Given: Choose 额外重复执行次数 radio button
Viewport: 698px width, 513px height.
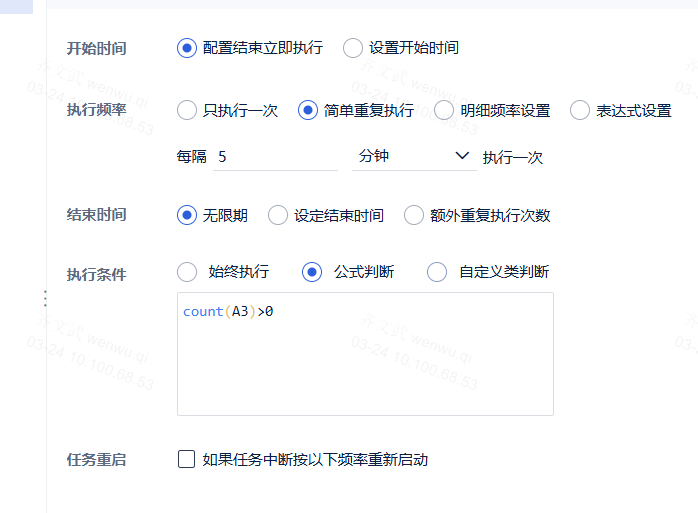Looking at the screenshot, I should [414, 215].
